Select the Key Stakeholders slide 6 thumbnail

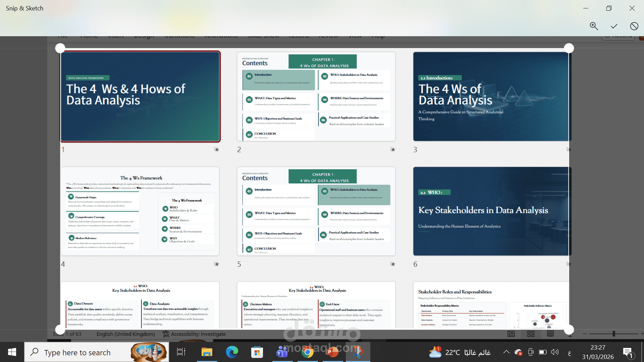pos(491,211)
